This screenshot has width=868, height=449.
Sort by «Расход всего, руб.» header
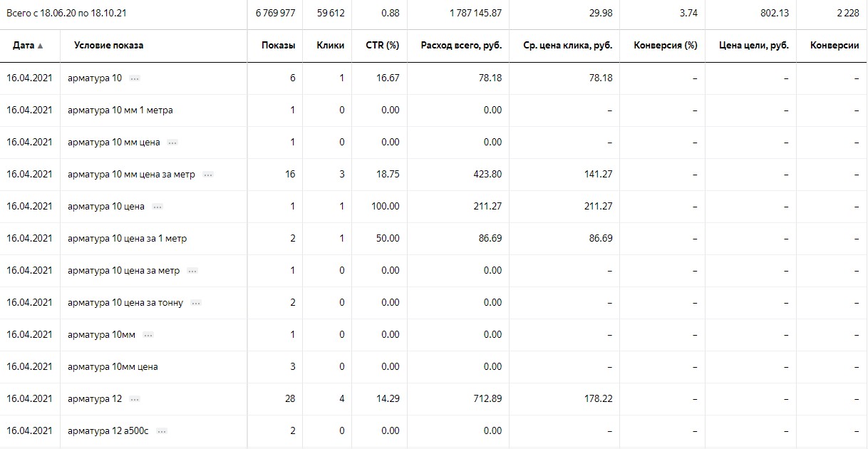point(466,46)
